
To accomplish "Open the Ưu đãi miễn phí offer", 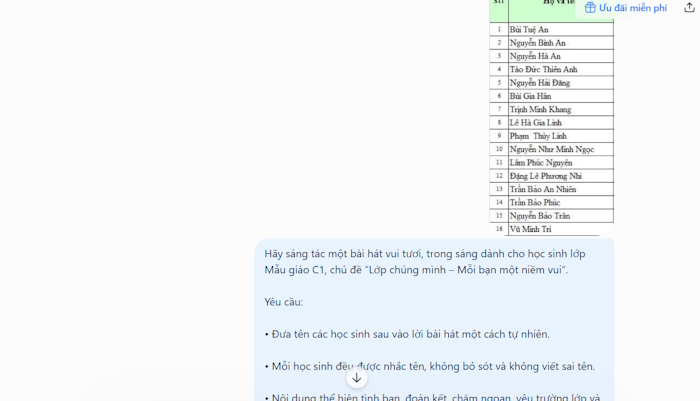I will tap(626, 8).
